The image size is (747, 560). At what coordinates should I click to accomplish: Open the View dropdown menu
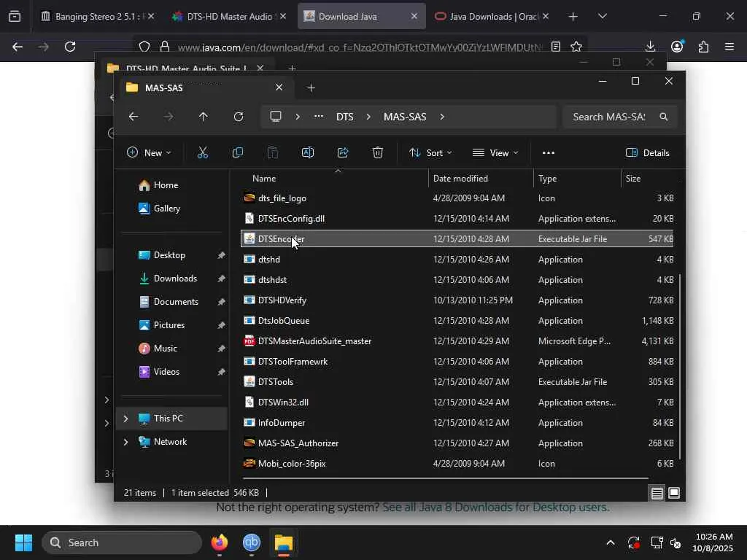pos(495,153)
